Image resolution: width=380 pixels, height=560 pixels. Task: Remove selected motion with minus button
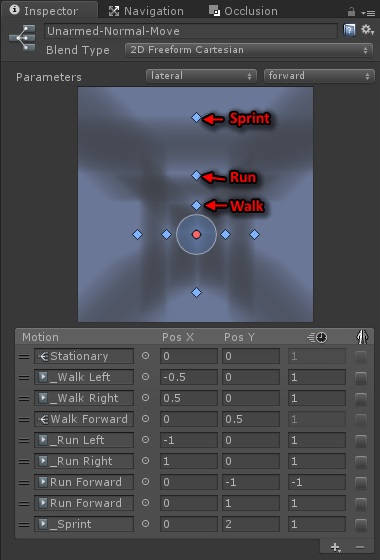[x=360, y=547]
